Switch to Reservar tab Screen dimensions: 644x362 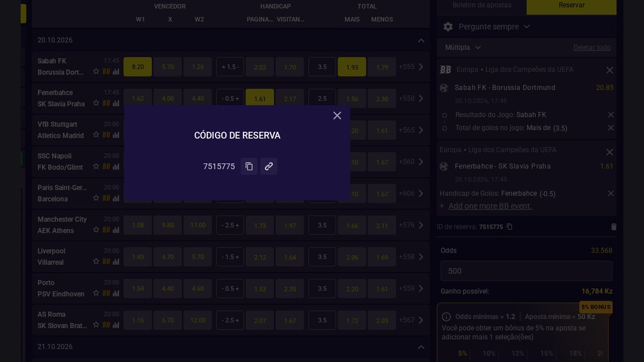[571, 5]
